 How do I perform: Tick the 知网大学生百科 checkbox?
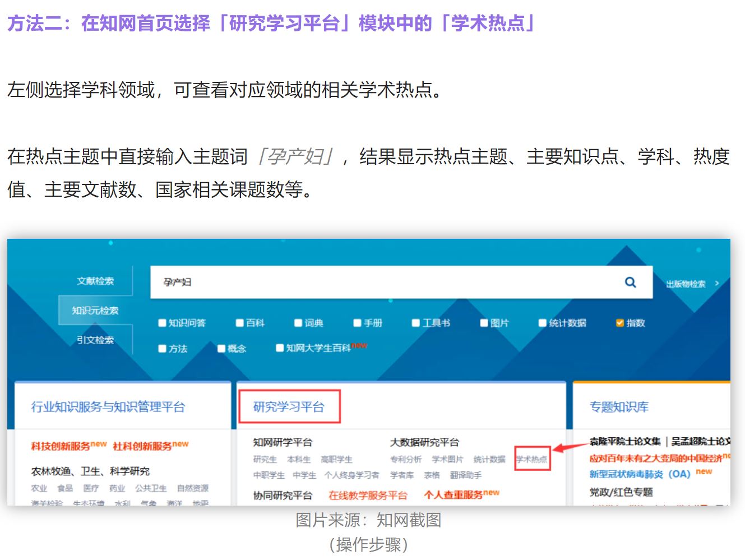click(x=280, y=348)
